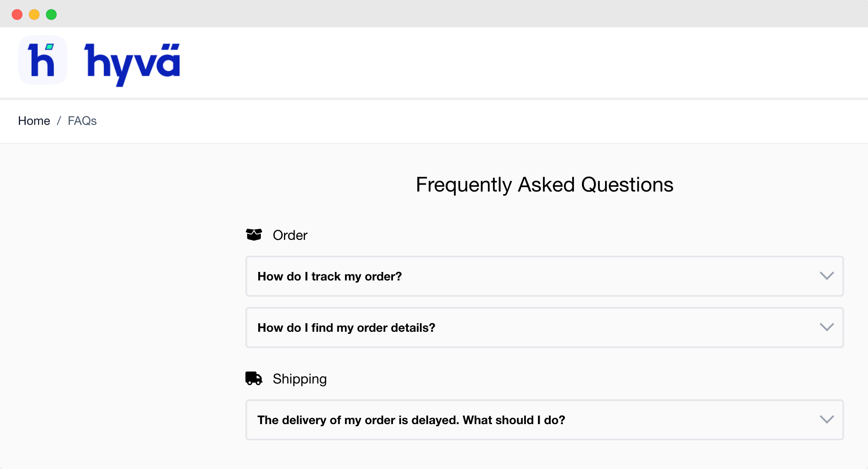868x469 pixels.
Task: Click the FAQs breadcrumb item
Action: click(82, 121)
